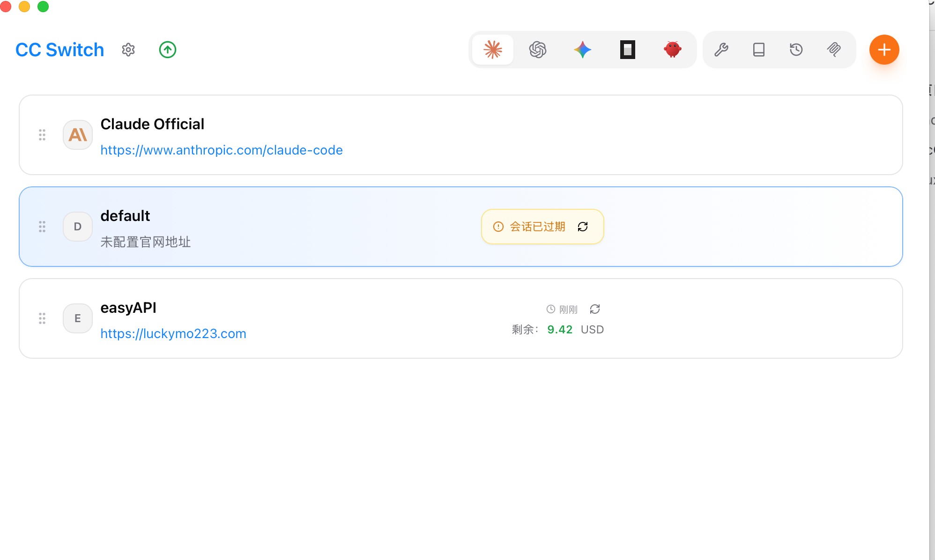935x560 pixels.
Task: Open the anthropic.com claude-code link
Action: click(x=222, y=150)
